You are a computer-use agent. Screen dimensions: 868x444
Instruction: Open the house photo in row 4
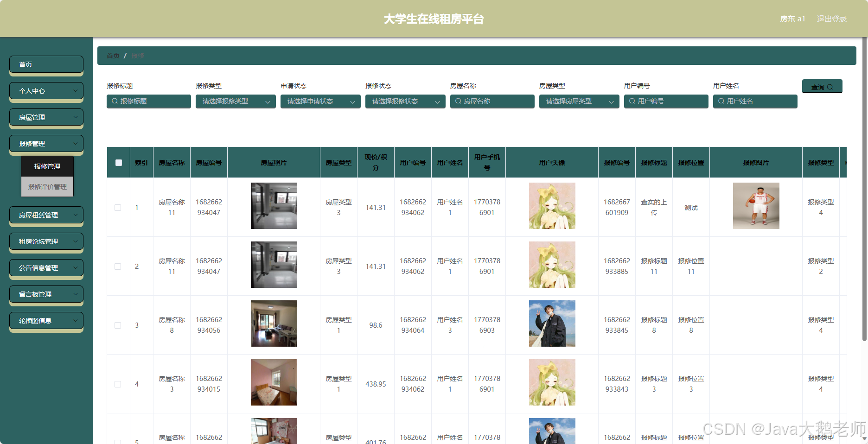(274, 382)
